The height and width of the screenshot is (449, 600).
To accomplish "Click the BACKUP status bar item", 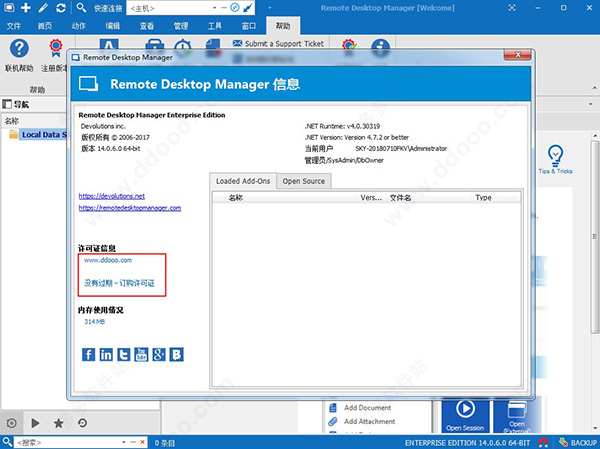I will click(579, 443).
